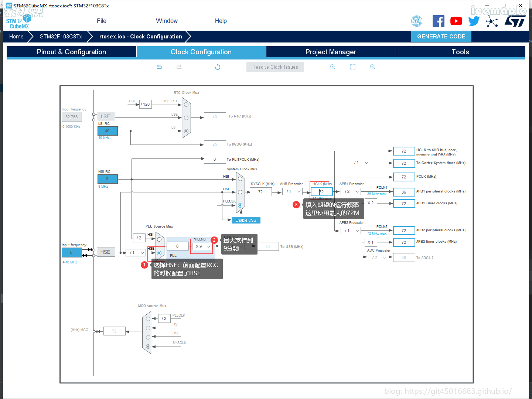
Task: Click the ST community network icon
Action: click(491, 21)
